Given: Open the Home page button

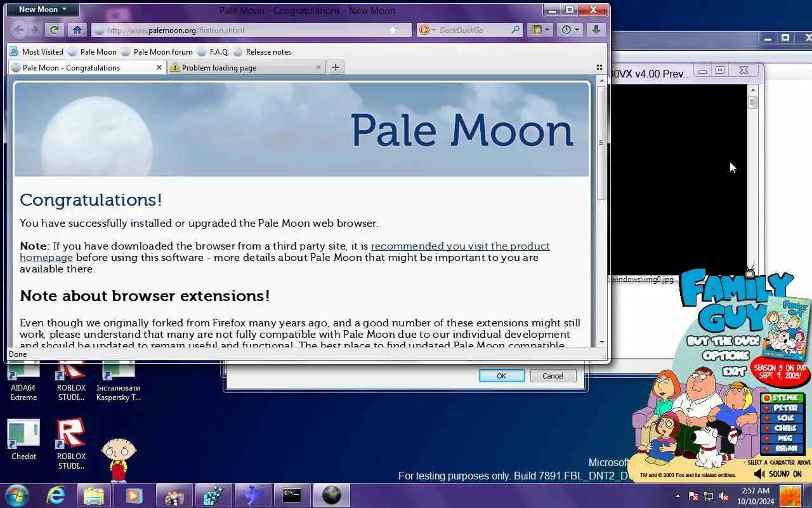Looking at the screenshot, I should tap(77, 30).
